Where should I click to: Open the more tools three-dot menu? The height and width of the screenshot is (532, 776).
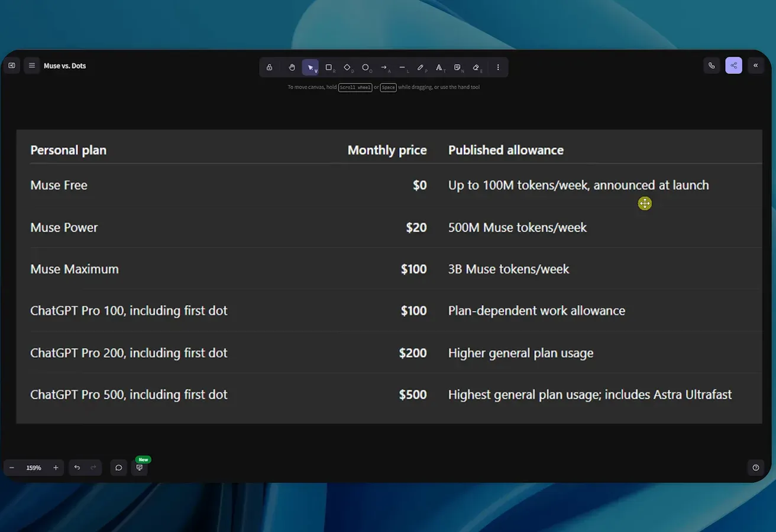(498, 67)
